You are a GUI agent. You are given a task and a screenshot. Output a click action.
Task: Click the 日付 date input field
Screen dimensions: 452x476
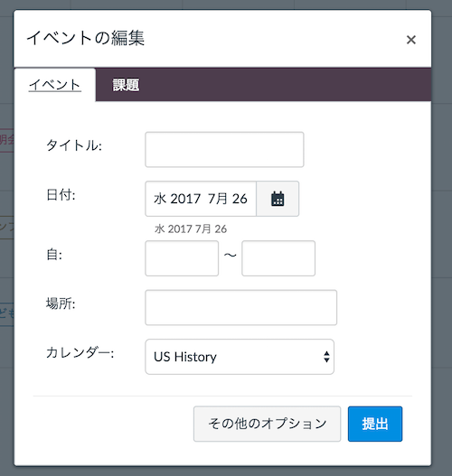tap(201, 199)
